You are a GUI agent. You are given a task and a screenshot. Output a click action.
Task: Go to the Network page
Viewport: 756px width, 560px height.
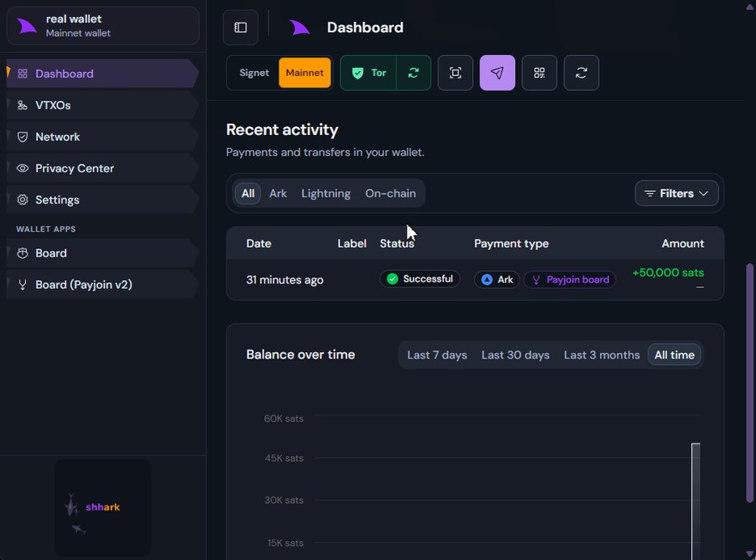pos(102,137)
